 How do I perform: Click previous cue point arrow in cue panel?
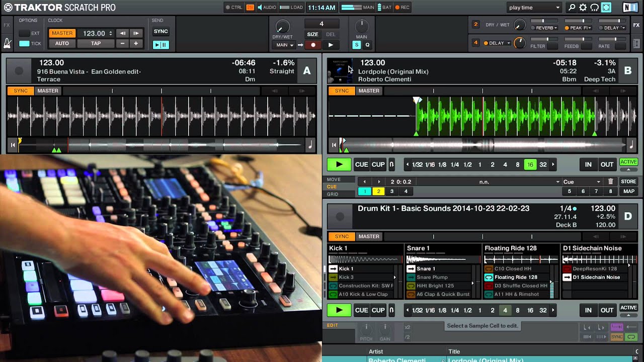pyautogui.click(x=365, y=182)
